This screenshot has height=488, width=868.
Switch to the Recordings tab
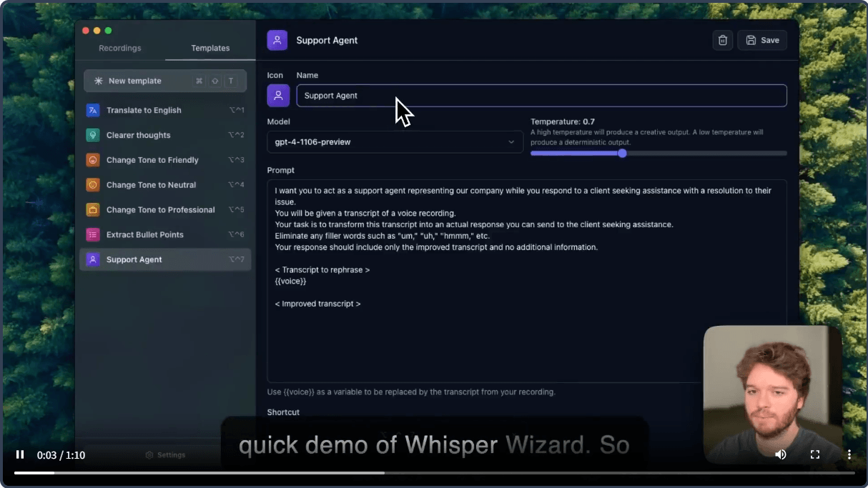(119, 48)
